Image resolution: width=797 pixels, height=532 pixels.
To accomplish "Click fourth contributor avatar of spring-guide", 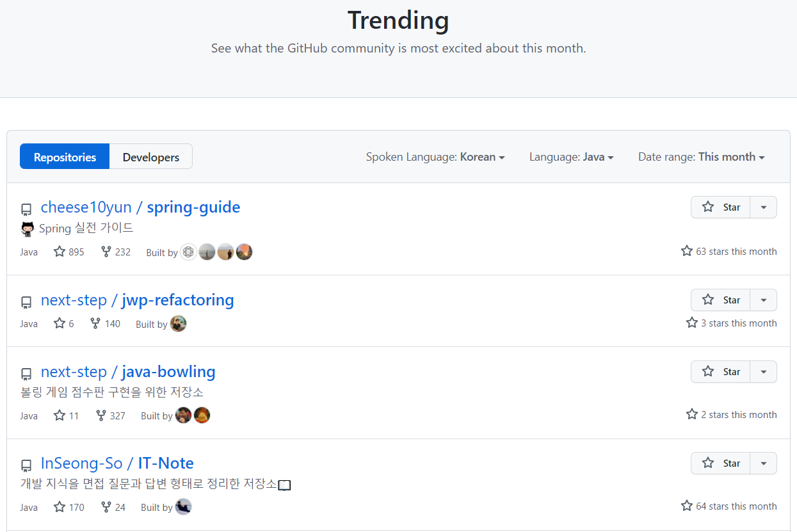I will 244,252.
